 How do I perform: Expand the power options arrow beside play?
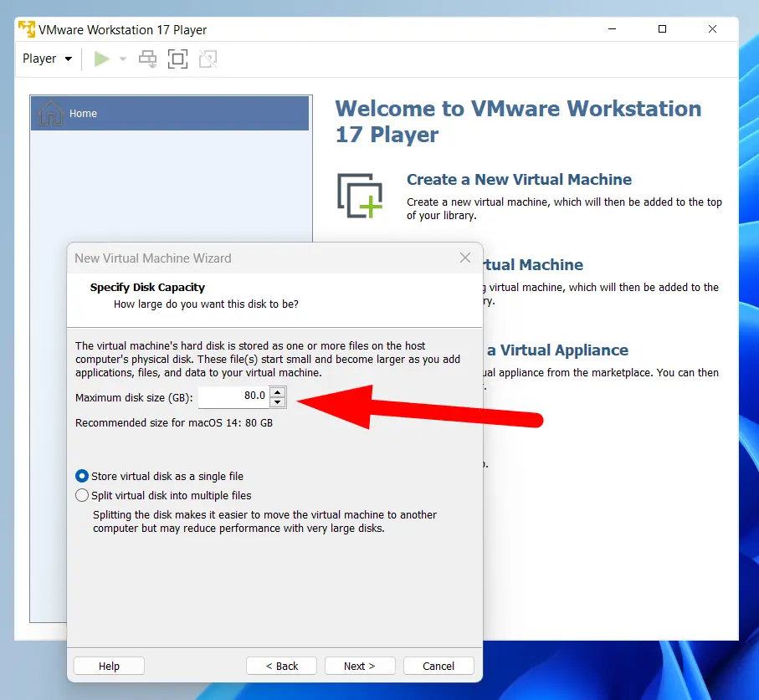point(123,59)
